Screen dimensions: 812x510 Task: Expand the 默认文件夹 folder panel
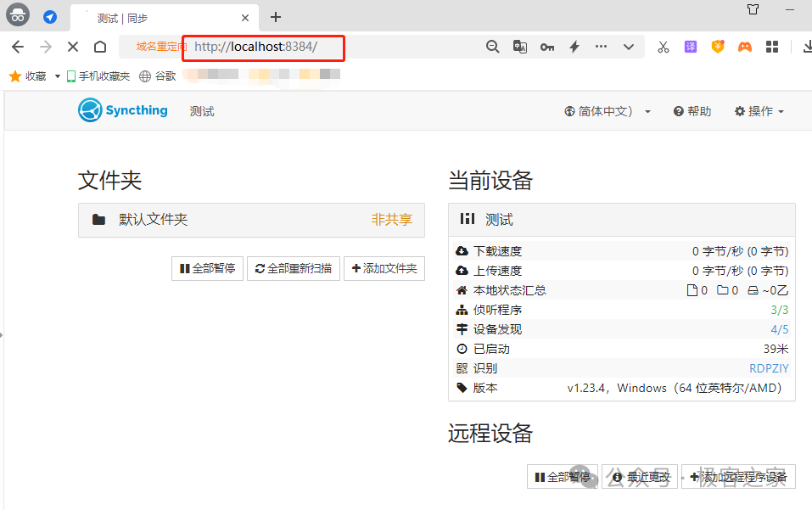251,220
